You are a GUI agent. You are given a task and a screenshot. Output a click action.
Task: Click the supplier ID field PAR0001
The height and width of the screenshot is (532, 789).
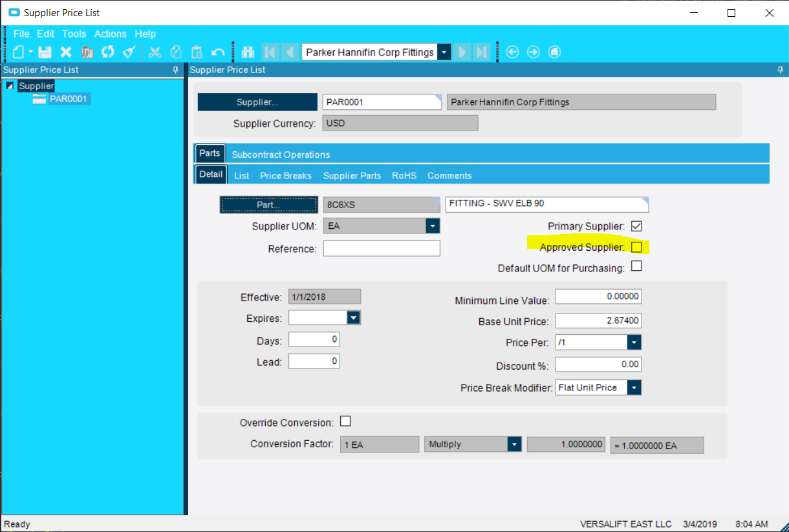[x=382, y=102]
